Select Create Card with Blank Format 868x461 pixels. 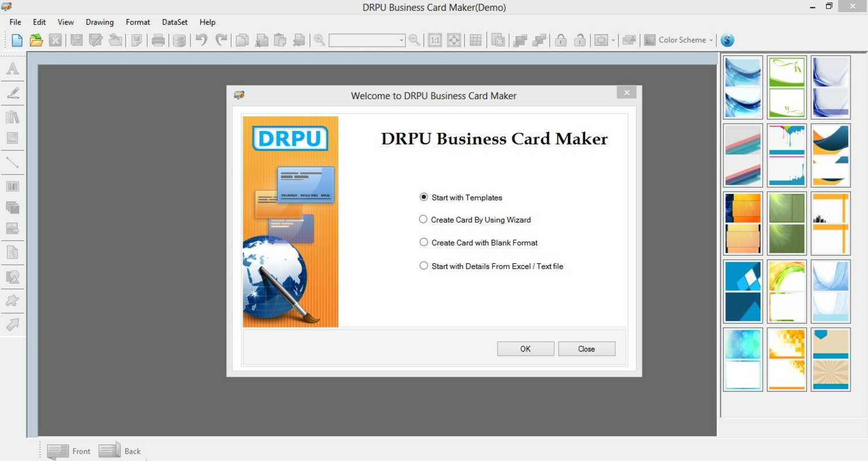(478, 243)
